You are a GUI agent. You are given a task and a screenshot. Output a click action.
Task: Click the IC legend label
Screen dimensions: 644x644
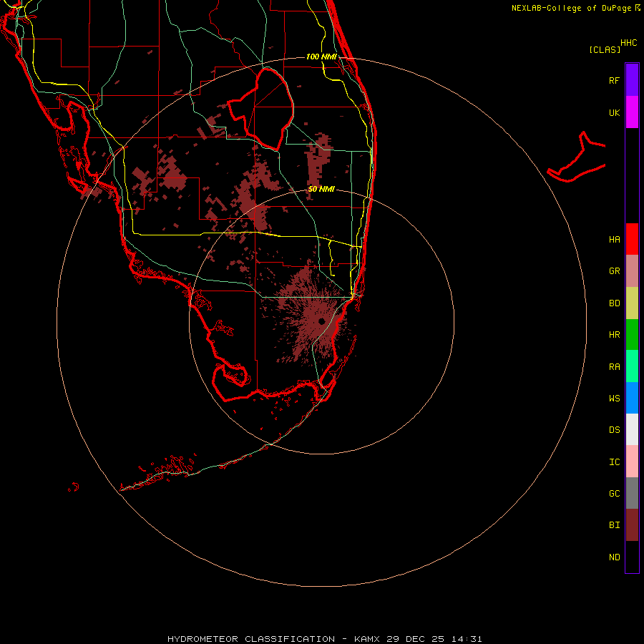(x=614, y=462)
